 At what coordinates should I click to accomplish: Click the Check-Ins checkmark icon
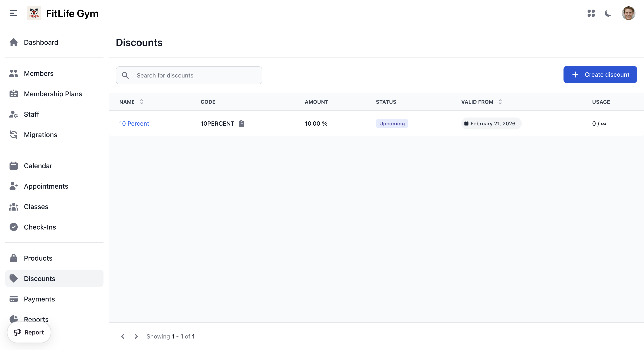tap(13, 227)
